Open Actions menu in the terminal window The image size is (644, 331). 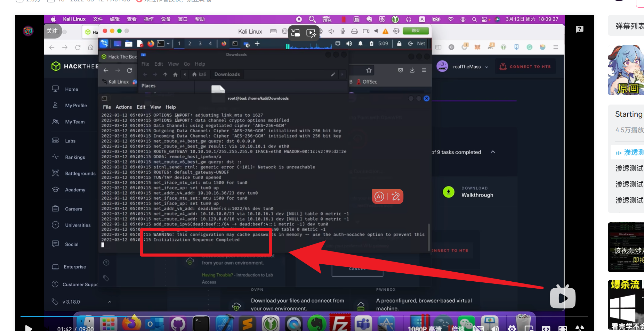coord(124,107)
